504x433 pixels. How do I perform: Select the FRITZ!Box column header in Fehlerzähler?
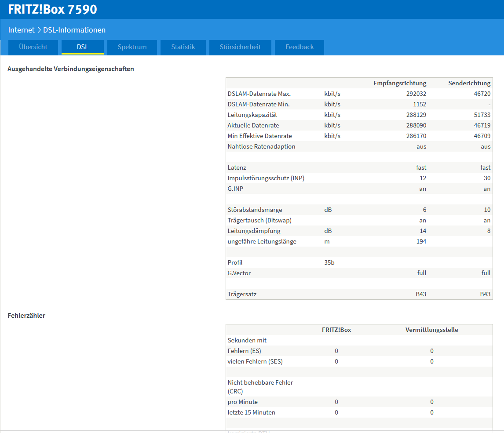click(x=336, y=330)
